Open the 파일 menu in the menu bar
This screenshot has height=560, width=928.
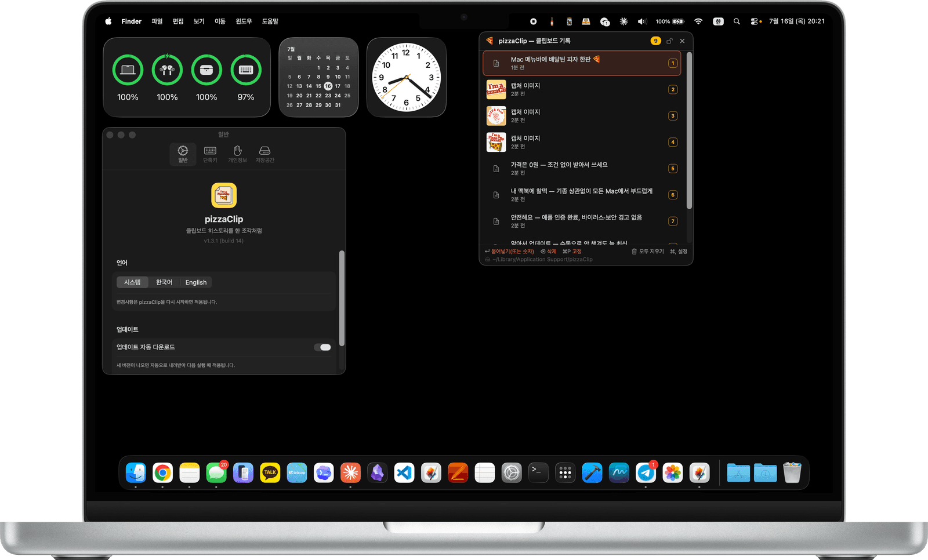click(x=157, y=21)
